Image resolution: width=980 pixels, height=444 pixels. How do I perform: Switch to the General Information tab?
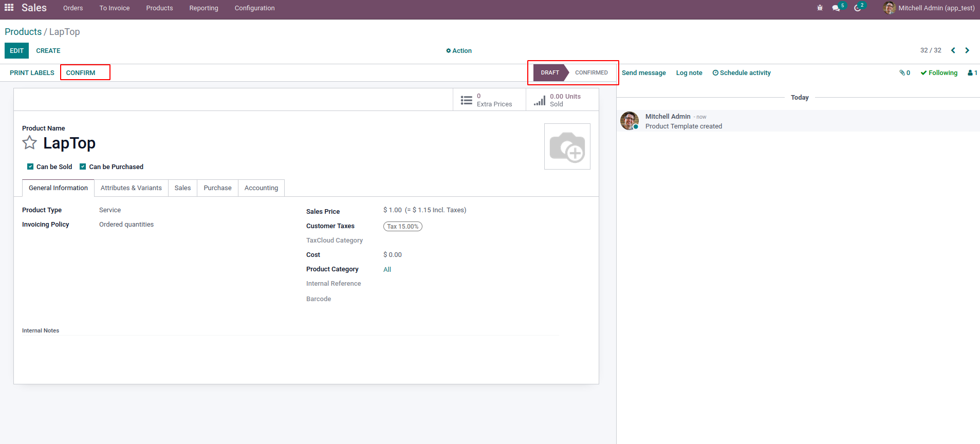58,188
